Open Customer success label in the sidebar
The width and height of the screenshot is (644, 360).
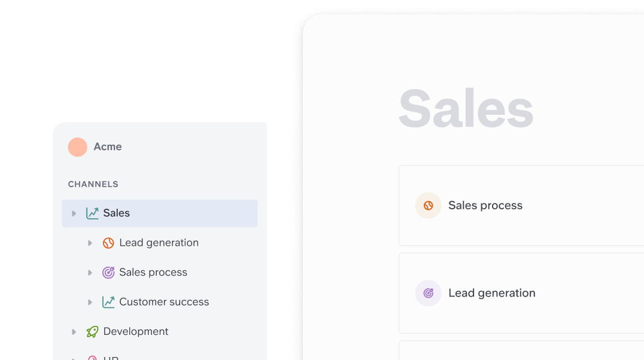click(164, 302)
